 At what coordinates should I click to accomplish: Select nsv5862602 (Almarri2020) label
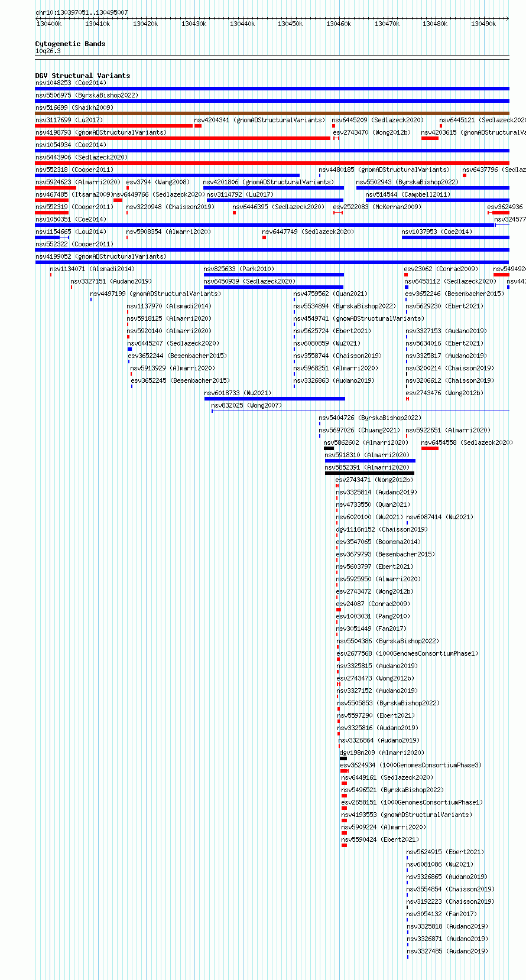(x=366, y=442)
